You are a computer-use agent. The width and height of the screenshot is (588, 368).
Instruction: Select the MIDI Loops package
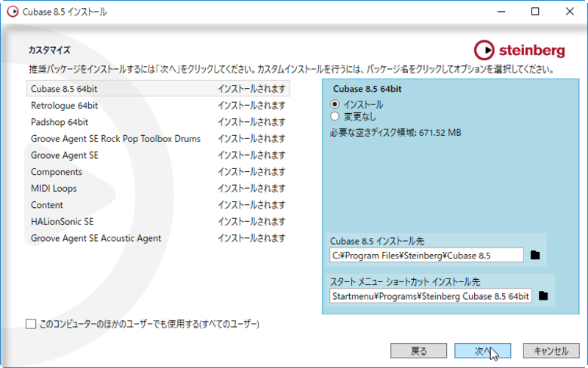(x=158, y=188)
